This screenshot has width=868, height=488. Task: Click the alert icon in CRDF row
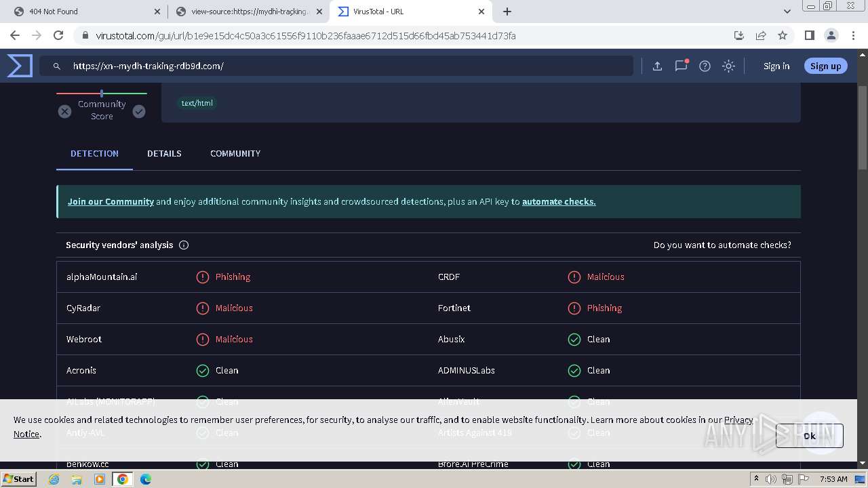(574, 277)
